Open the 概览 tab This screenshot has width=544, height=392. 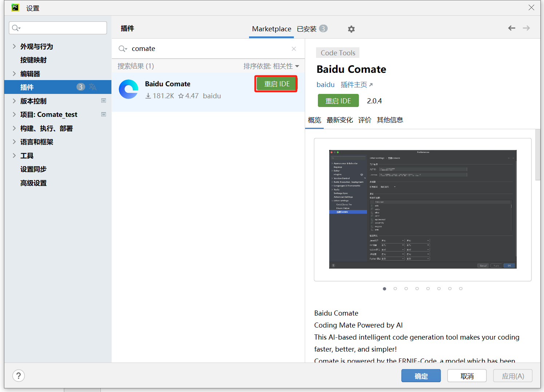pyautogui.click(x=315, y=120)
